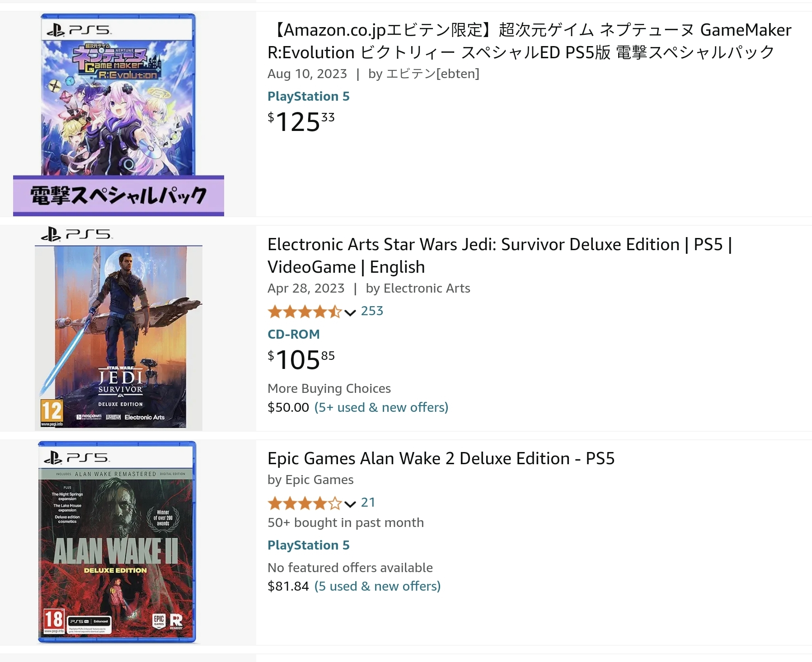
Task: Click the $125.33 price for Neptunia
Action: click(301, 122)
